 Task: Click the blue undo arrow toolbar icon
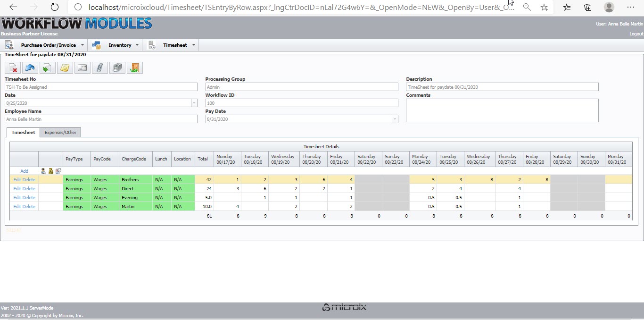pos(30,68)
